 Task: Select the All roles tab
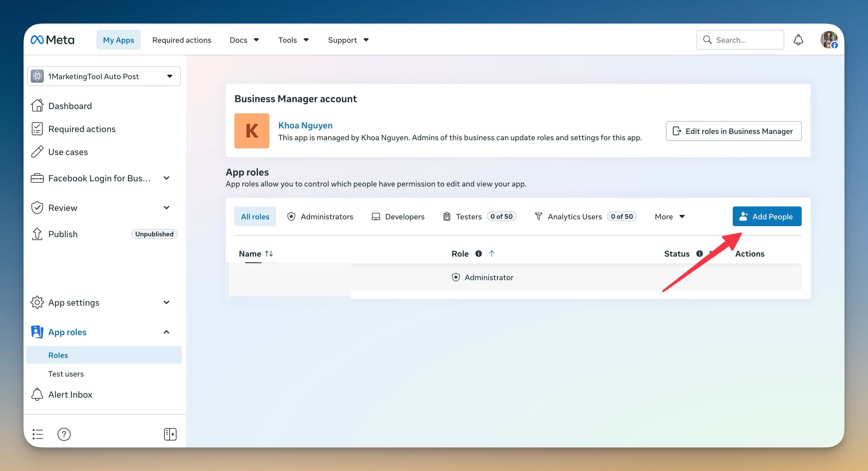[x=255, y=216]
